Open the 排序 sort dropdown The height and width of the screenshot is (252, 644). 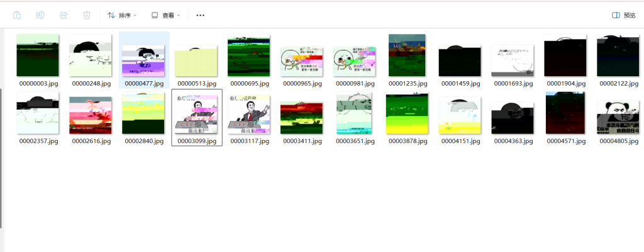123,15
